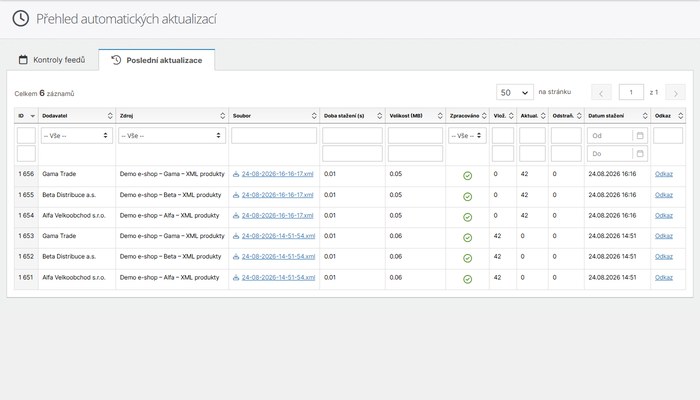Open the Zdroj filter dropdown
700x400 pixels.
(172, 135)
